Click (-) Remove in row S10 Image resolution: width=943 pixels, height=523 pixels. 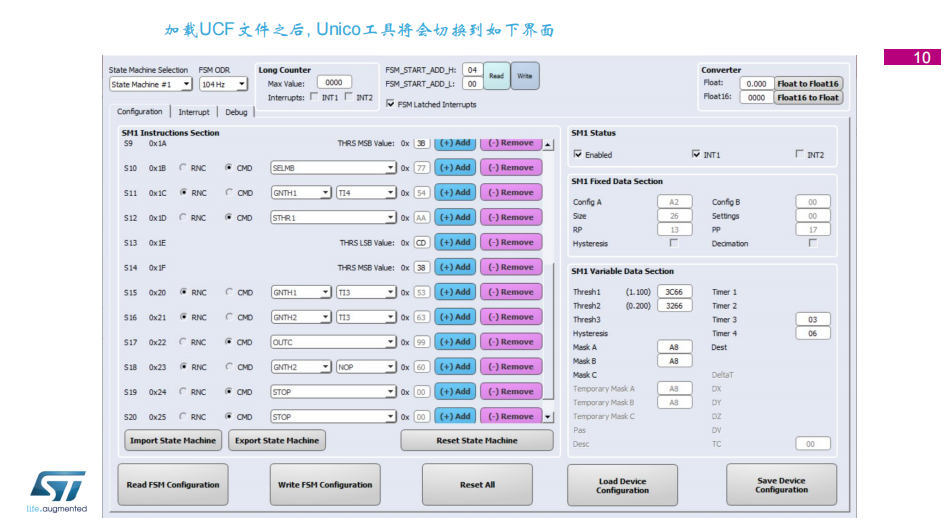tap(511, 168)
